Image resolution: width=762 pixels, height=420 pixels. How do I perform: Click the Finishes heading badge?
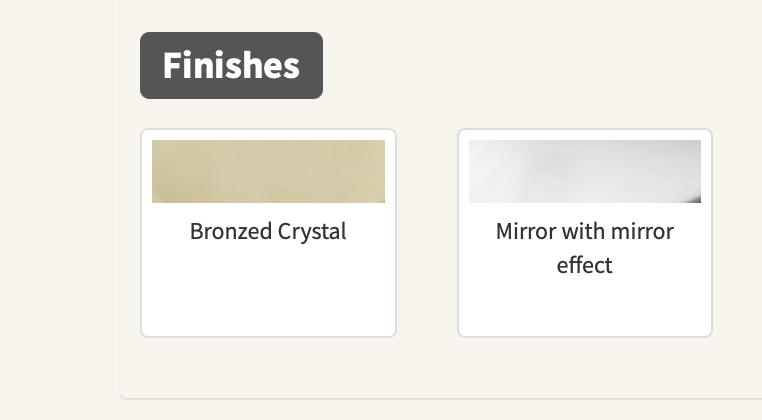231,66
